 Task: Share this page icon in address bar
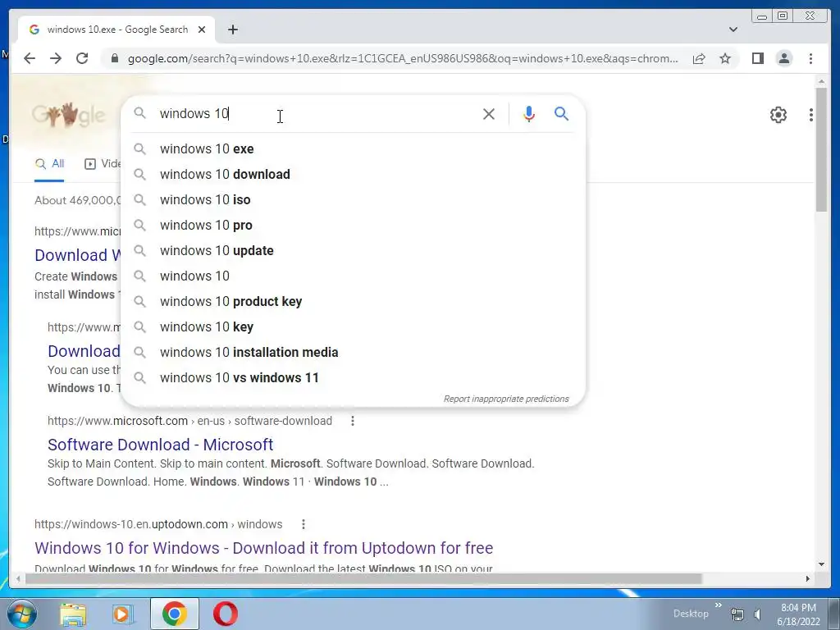tap(699, 58)
